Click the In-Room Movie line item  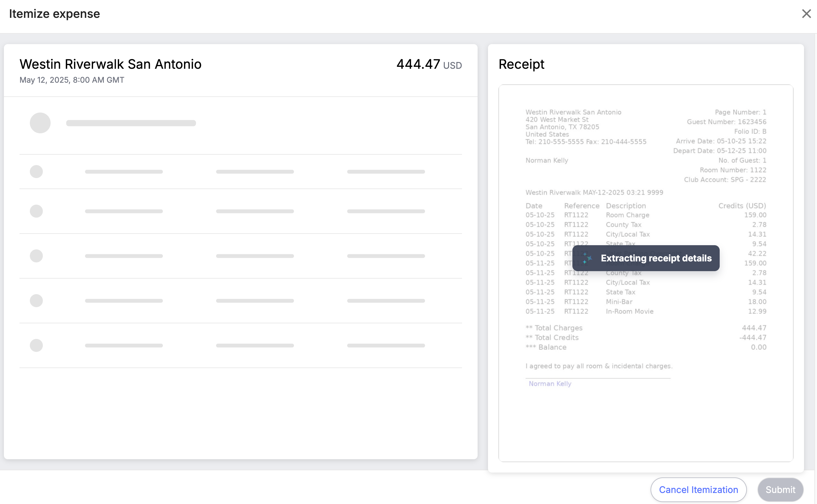point(629,311)
